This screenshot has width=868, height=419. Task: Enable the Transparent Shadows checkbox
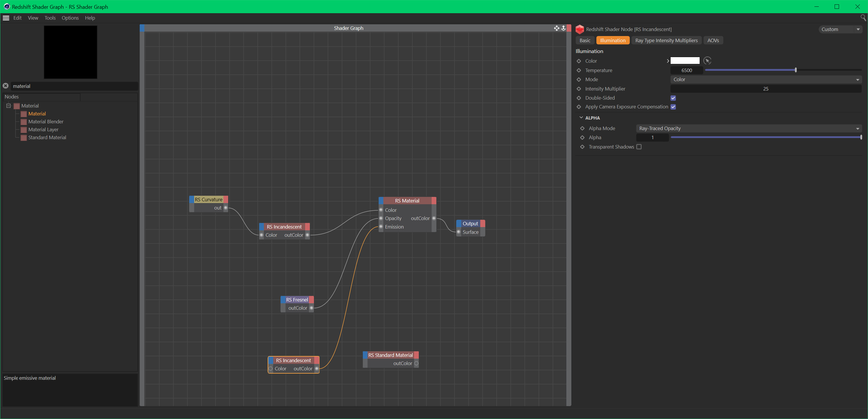click(x=639, y=147)
